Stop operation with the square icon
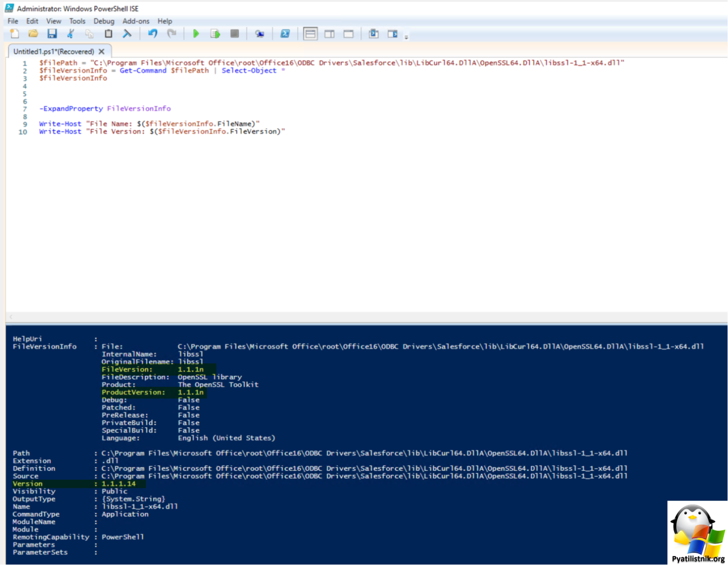728x565 pixels. tap(234, 34)
